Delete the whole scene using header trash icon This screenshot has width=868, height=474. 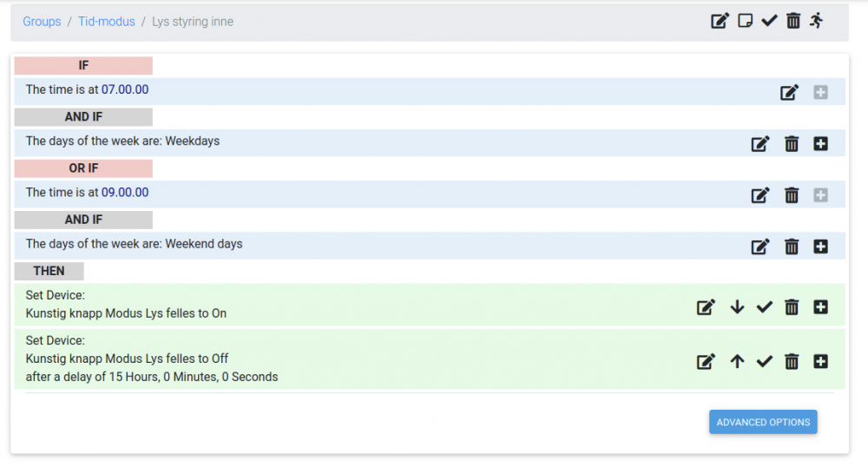click(792, 21)
